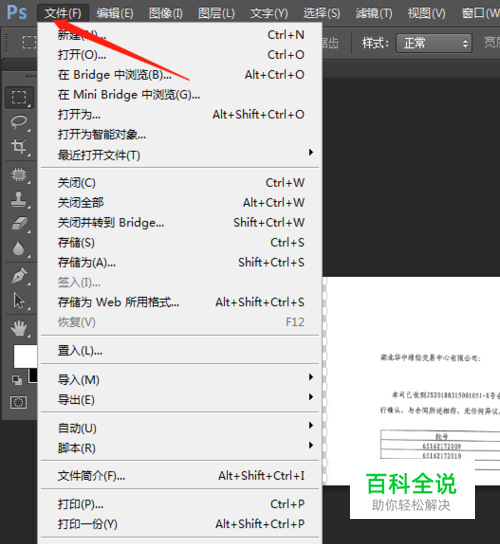The width and height of the screenshot is (500, 544).
Task: Choose 关闭全部 menu item
Action: coord(180,203)
